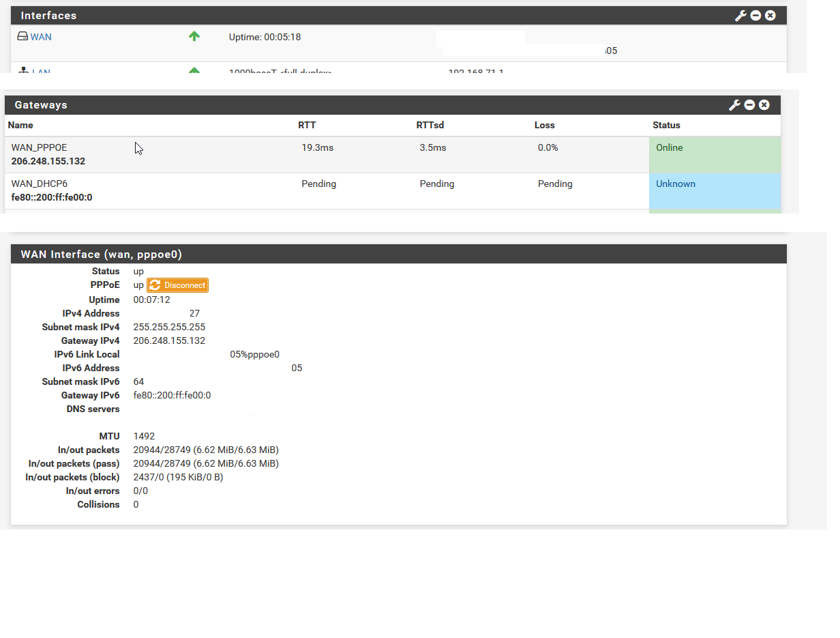The height and width of the screenshot is (638, 840).
Task: Open the WAN interface link
Action: (41, 37)
